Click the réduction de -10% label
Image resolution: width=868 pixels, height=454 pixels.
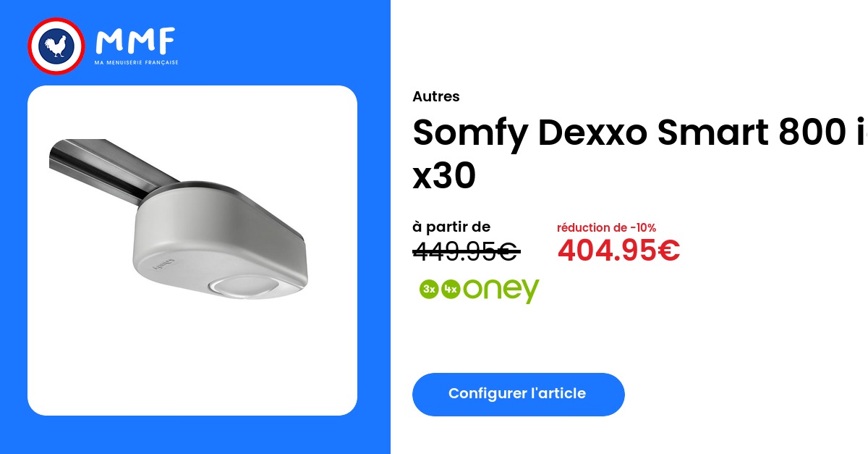pos(606,227)
